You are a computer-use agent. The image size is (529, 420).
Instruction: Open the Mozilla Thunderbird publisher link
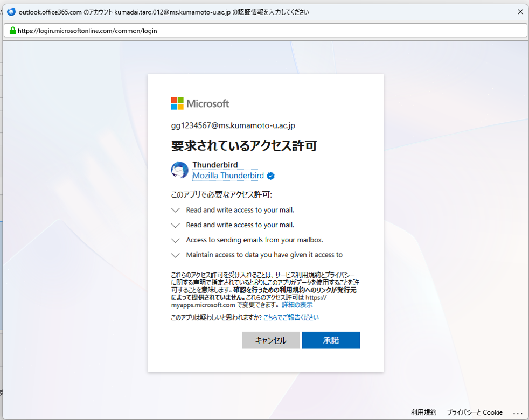tap(228, 176)
